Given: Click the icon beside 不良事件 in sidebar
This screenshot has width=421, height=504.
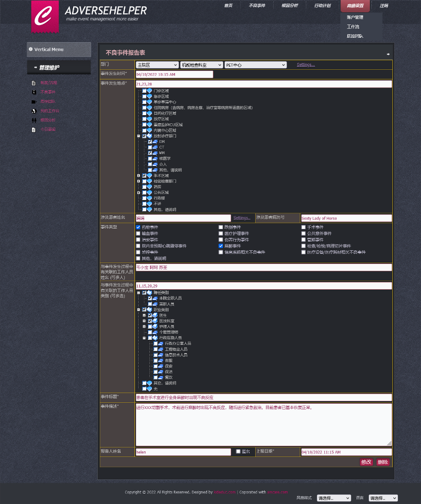Looking at the screenshot, I should (x=34, y=92).
